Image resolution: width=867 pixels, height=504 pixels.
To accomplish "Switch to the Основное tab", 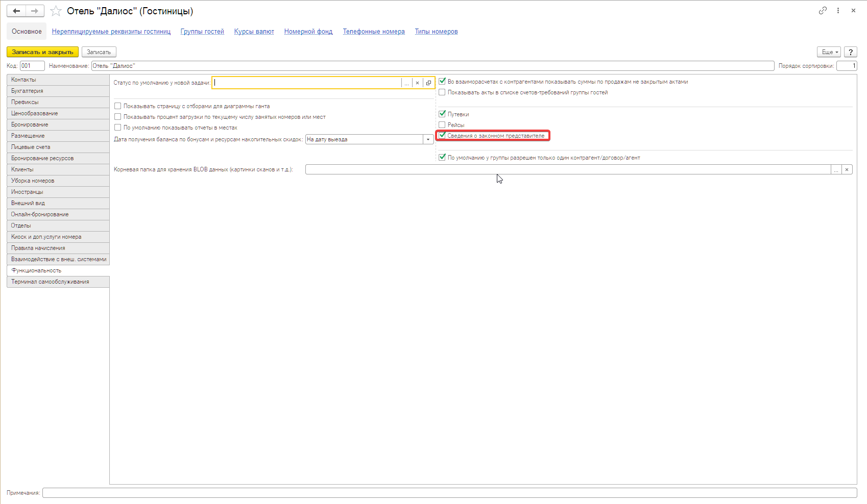I will (x=27, y=31).
